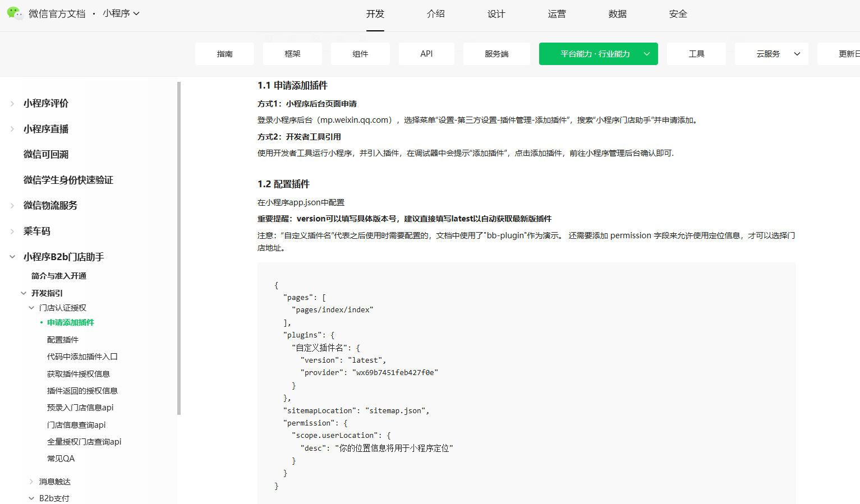Viewport: 860px width, 504px height.
Task: Collapse the B2b支付 subsection
Action: point(54,498)
